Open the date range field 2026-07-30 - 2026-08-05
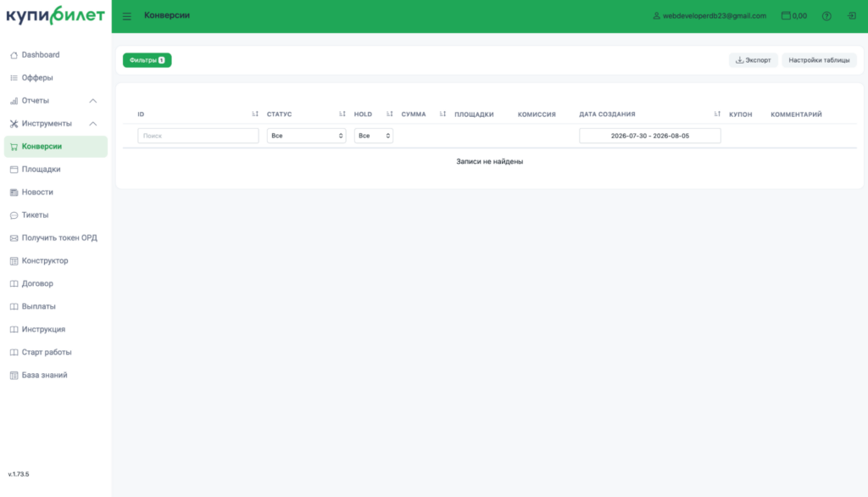This screenshot has height=497, width=868. point(650,136)
